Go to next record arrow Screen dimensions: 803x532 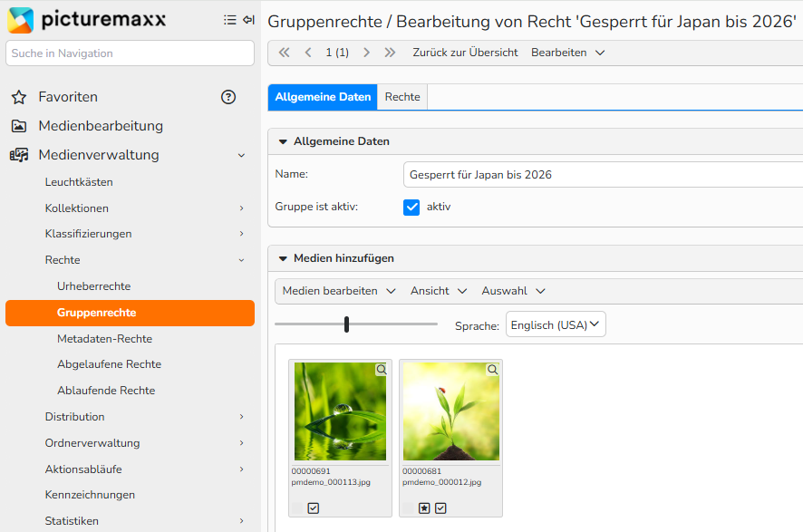366,53
